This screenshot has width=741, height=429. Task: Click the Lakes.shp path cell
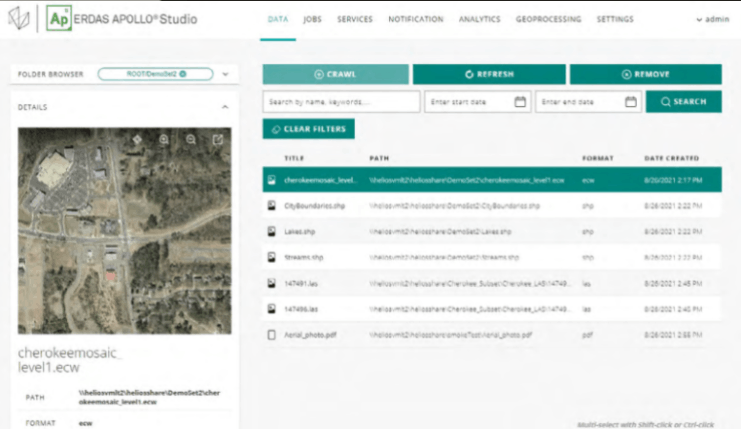point(440,232)
